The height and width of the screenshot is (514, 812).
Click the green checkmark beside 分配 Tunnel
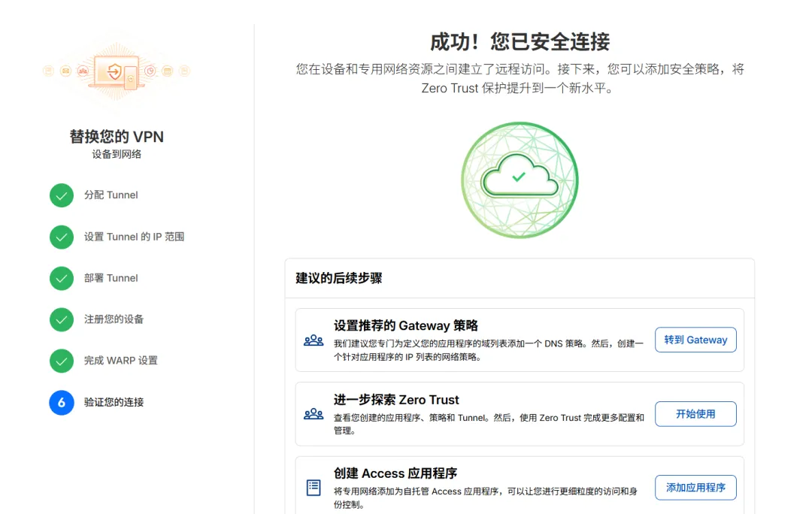61,195
